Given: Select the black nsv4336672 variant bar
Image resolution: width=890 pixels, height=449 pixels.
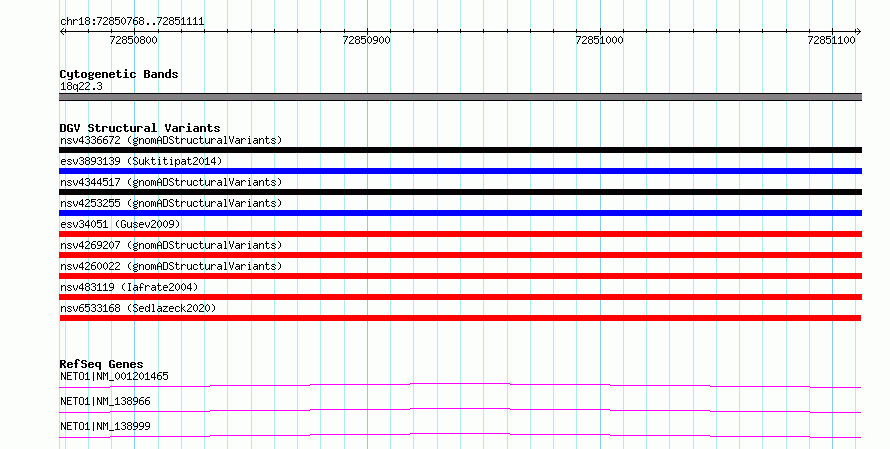Looking at the screenshot, I should click(460, 150).
